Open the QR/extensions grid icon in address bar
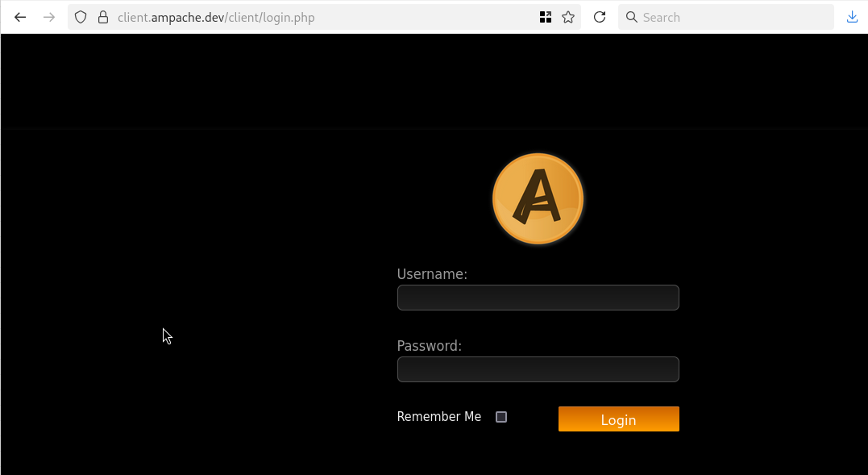The width and height of the screenshot is (868, 475). [x=546, y=17]
